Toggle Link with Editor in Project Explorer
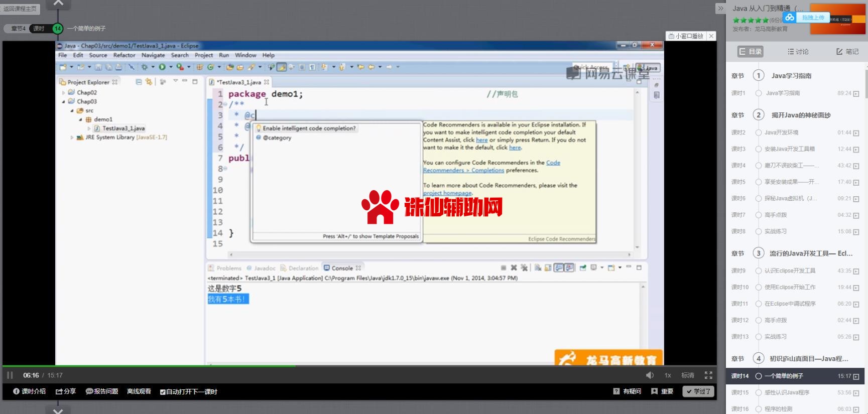 pyautogui.click(x=149, y=82)
